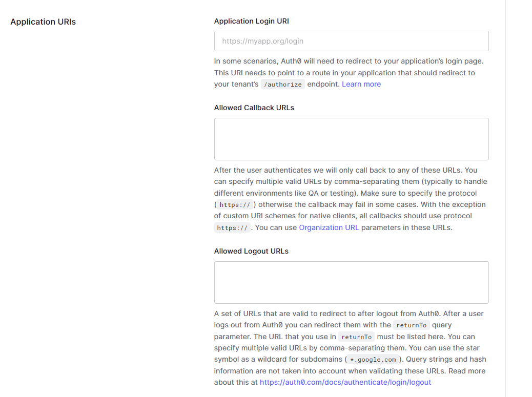Click the "Application URIs" section heading
Screen dimensions: 532x397
[x=43, y=22]
